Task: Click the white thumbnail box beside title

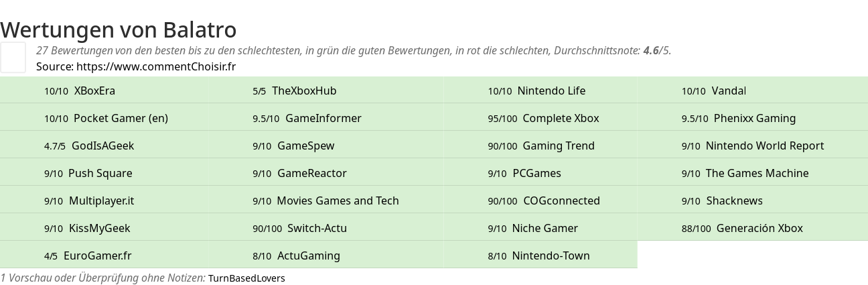Action: [x=13, y=57]
